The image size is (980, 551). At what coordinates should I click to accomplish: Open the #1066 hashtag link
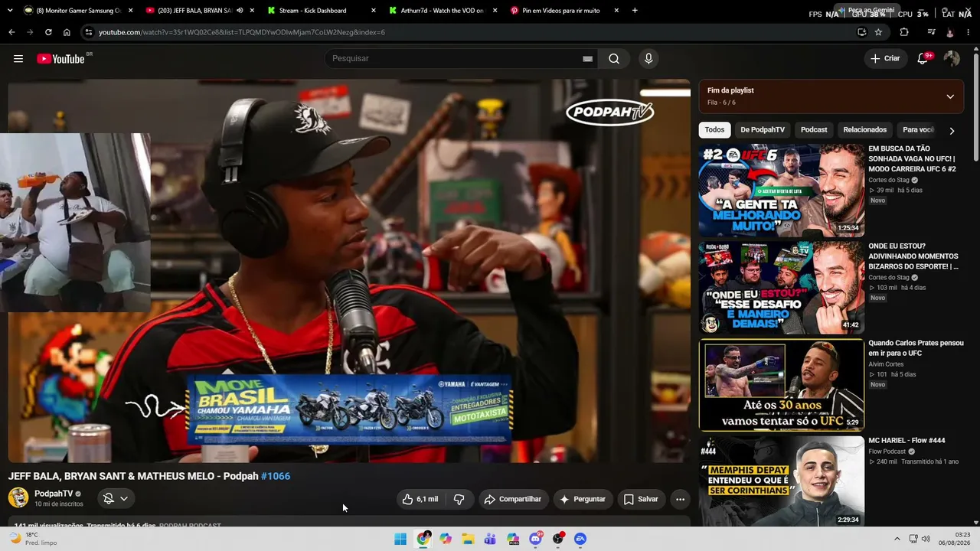tap(276, 476)
